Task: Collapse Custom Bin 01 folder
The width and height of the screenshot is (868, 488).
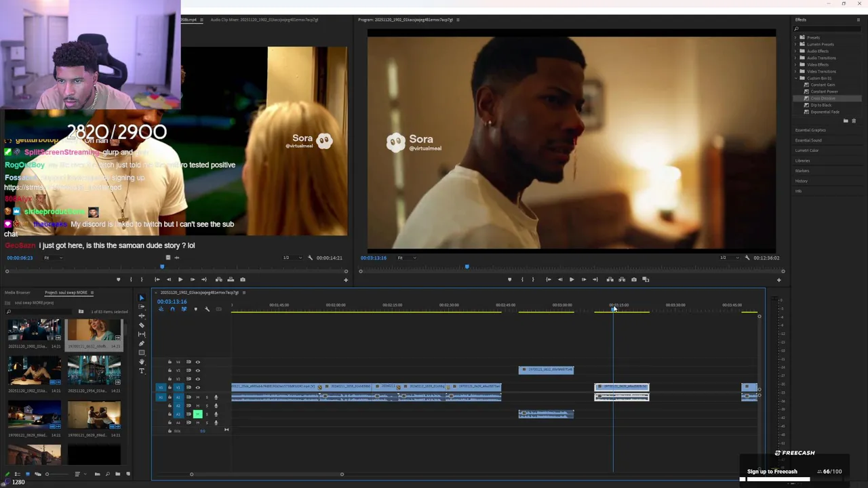Action: pyautogui.click(x=795, y=78)
